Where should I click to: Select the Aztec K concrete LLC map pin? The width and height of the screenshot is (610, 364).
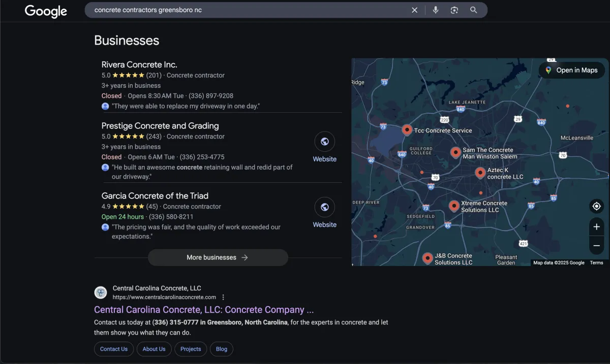480,173
